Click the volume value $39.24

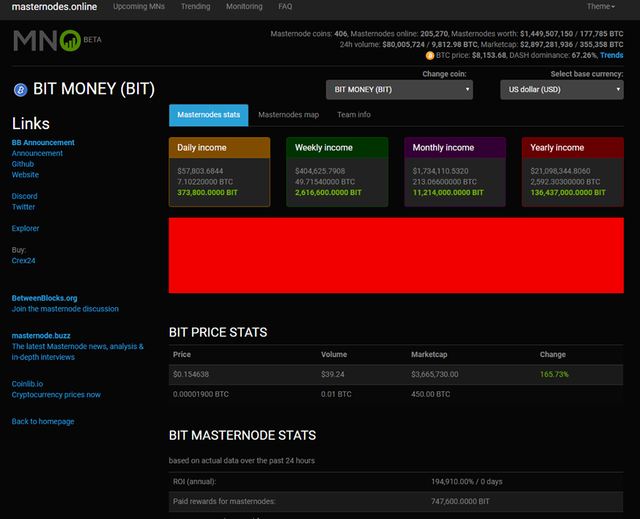pyautogui.click(x=333, y=375)
